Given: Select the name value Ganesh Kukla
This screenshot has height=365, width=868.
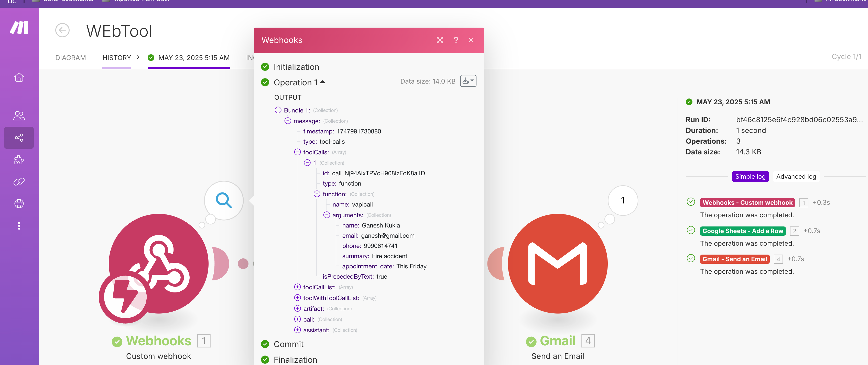Looking at the screenshot, I should [x=381, y=225].
